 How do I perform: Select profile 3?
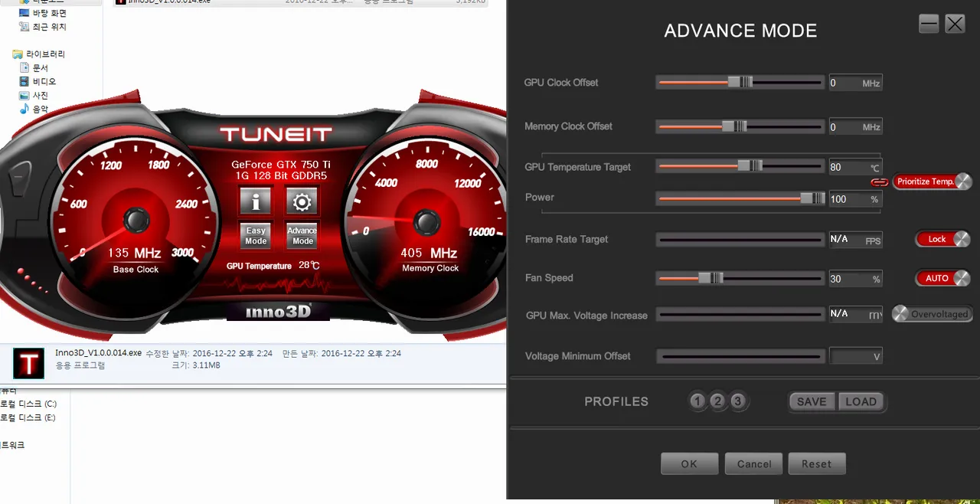[x=738, y=401]
